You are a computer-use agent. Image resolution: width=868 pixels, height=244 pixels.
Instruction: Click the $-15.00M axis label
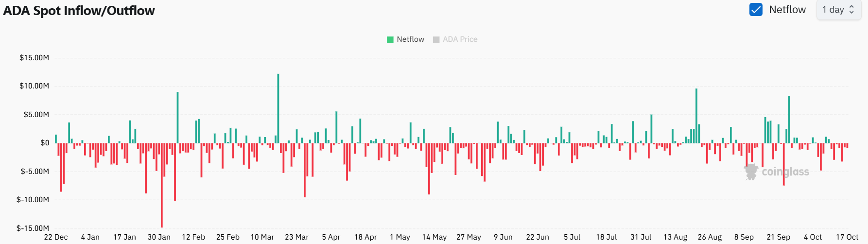(x=33, y=228)
